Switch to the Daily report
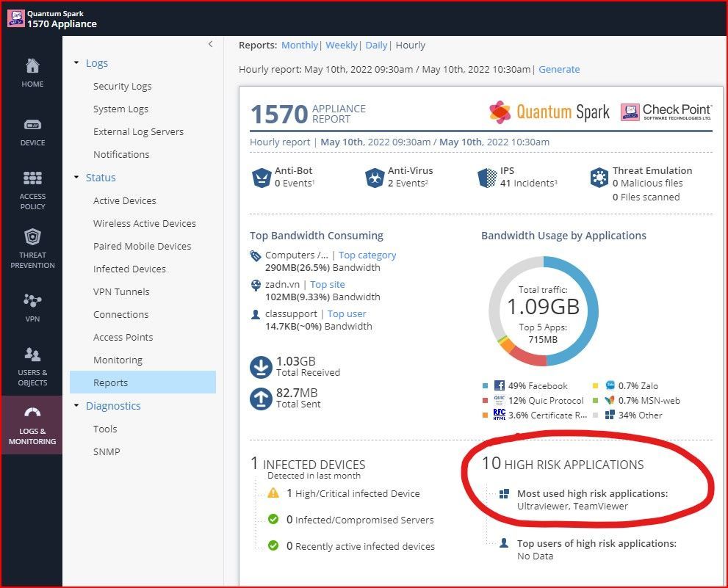This screenshot has height=588, width=728. [x=376, y=45]
